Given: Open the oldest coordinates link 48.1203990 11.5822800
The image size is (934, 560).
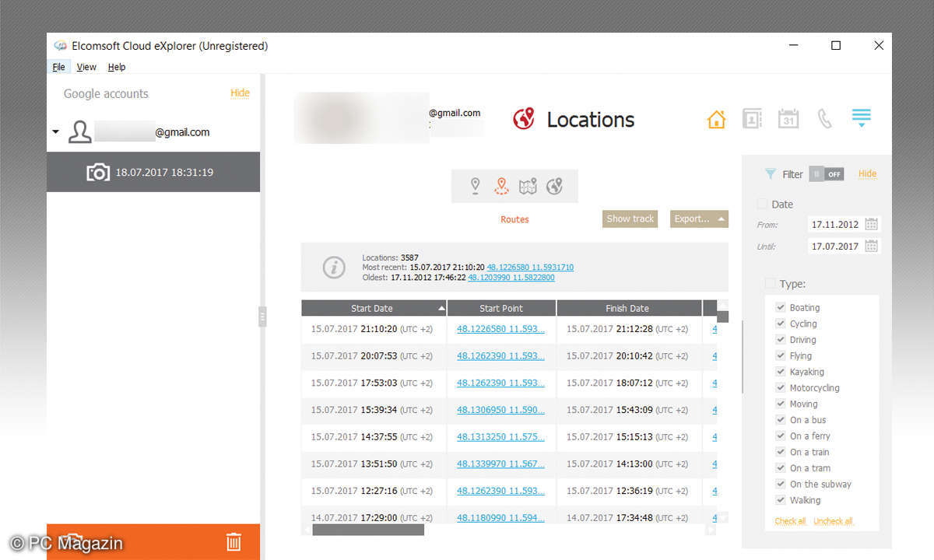Looking at the screenshot, I should pyautogui.click(x=511, y=278).
